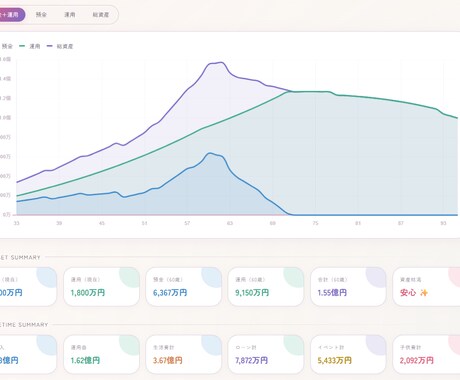Toggle the green 運用 series in chart legend

coord(30,46)
